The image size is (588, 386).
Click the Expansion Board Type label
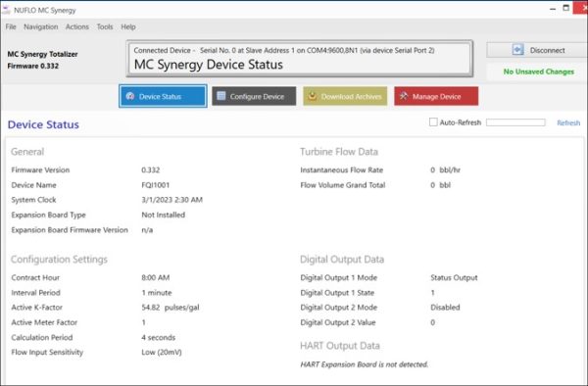click(x=48, y=215)
